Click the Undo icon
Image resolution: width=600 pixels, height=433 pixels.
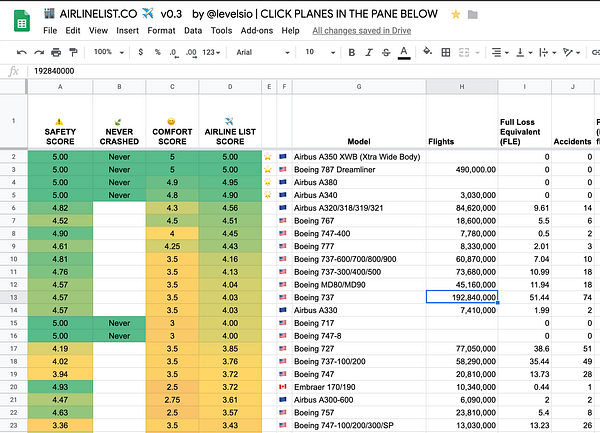(22, 51)
